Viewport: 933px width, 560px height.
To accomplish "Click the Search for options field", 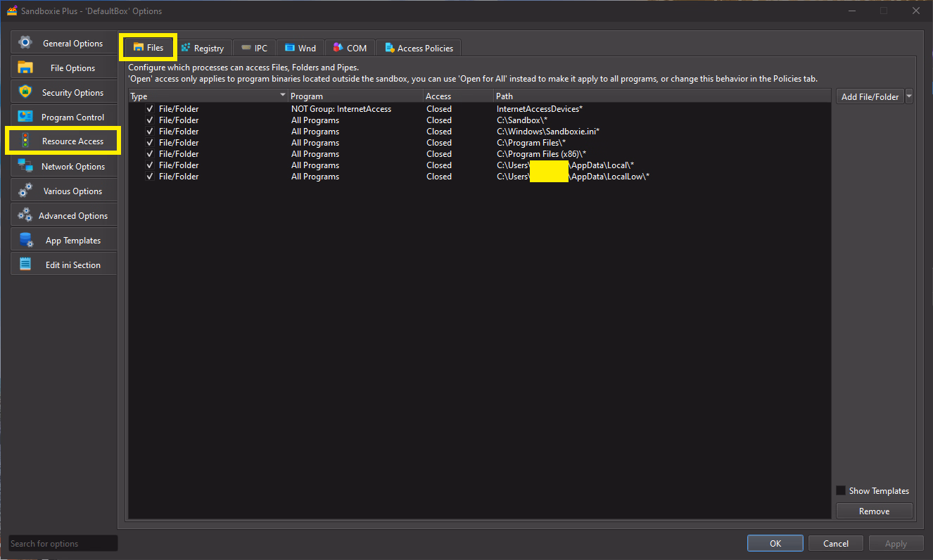I will pyautogui.click(x=63, y=543).
